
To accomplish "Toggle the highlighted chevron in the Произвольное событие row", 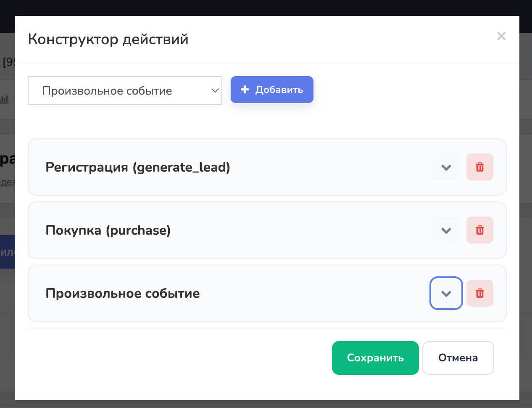I will tap(446, 293).
